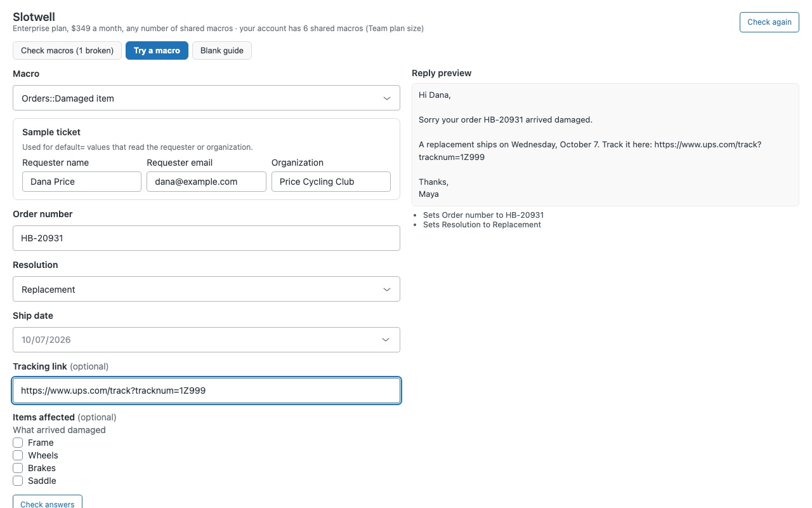Enable the Brakes checkbox

(x=18, y=468)
